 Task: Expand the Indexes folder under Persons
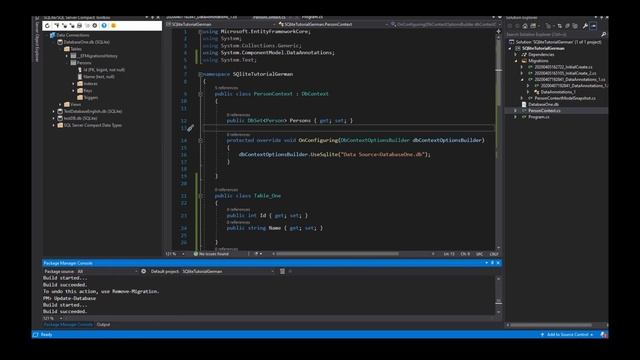[73, 84]
